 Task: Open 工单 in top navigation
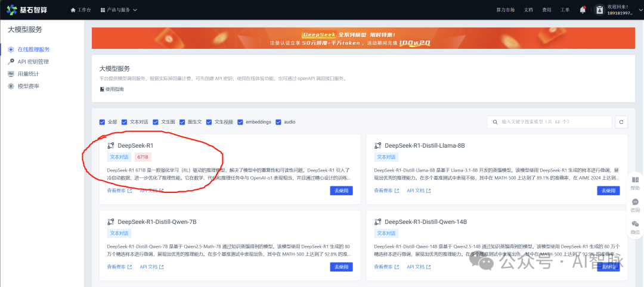click(565, 10)
